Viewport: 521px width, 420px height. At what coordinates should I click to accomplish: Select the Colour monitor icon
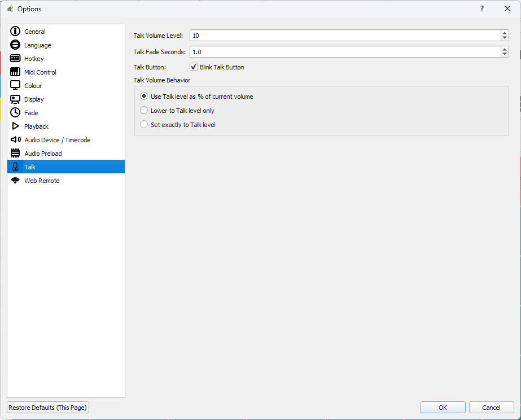[15, 86]
